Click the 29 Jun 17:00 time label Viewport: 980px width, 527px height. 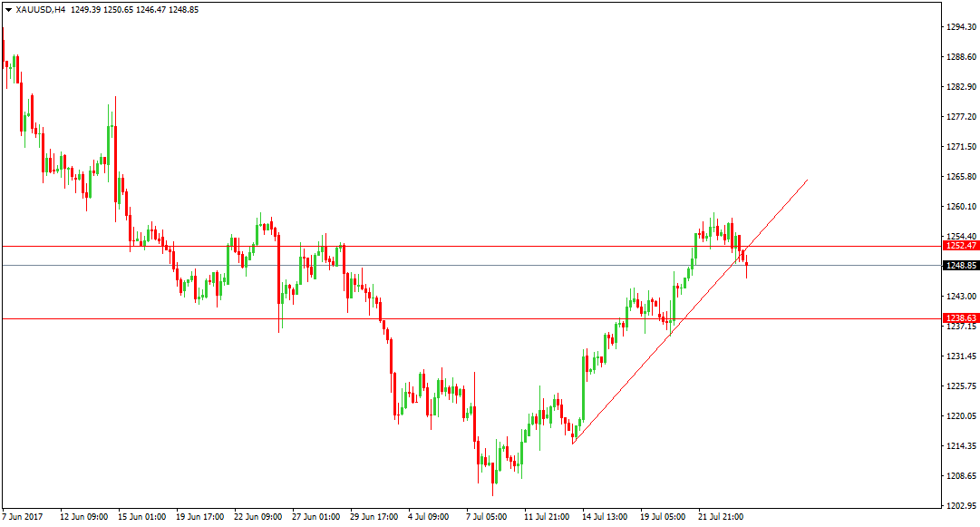tap(374, 517)
